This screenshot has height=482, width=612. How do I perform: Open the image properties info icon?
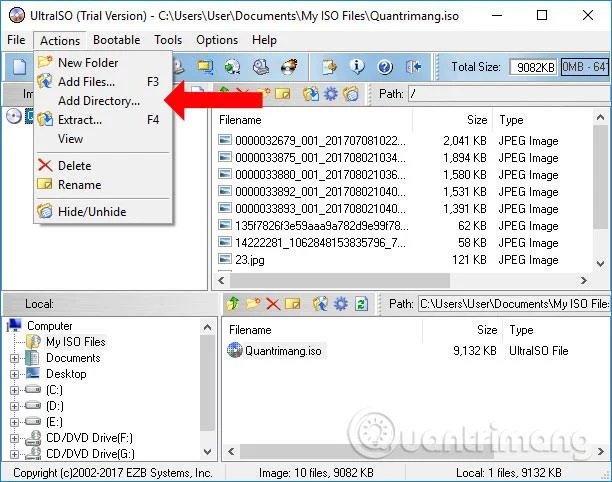(x=357, y=67)
